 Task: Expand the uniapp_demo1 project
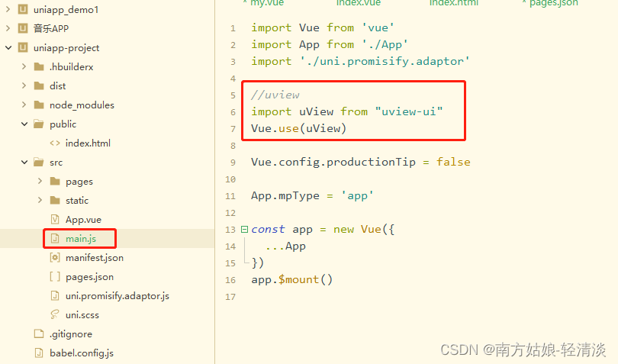[8, 9]
